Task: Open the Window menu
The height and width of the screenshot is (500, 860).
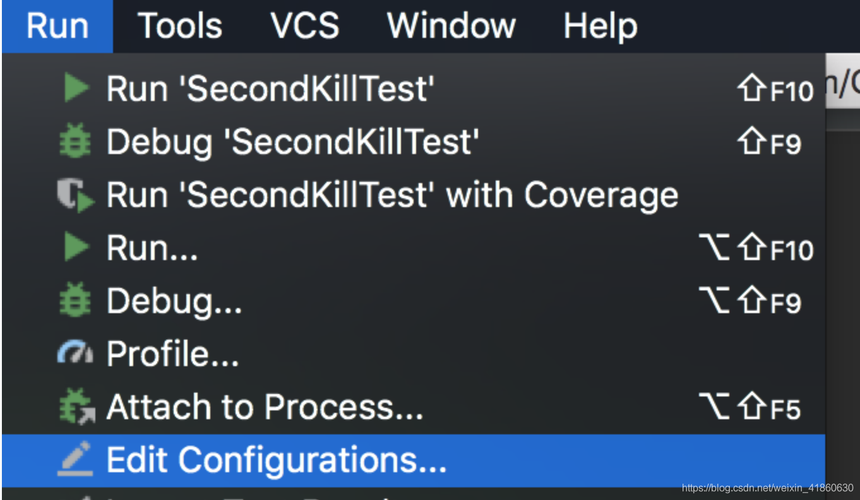Action: click(451, 26)
